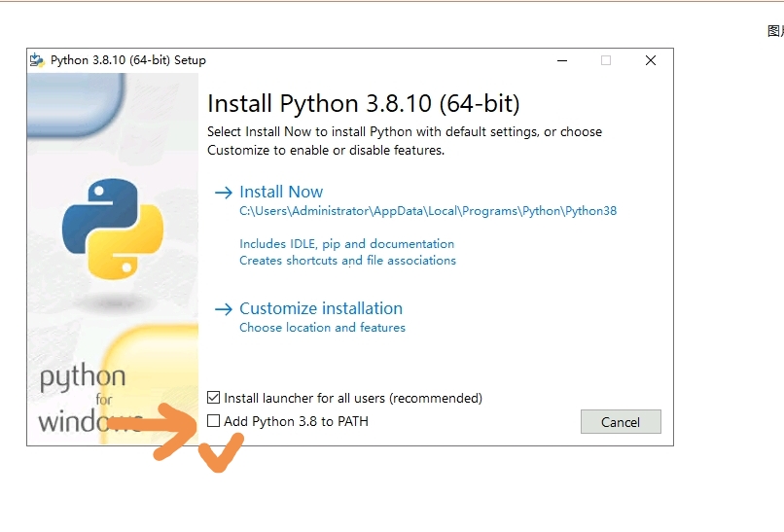Click the Install Python 3.8.10 (64-bit) heading

click(x=364, y=104)
